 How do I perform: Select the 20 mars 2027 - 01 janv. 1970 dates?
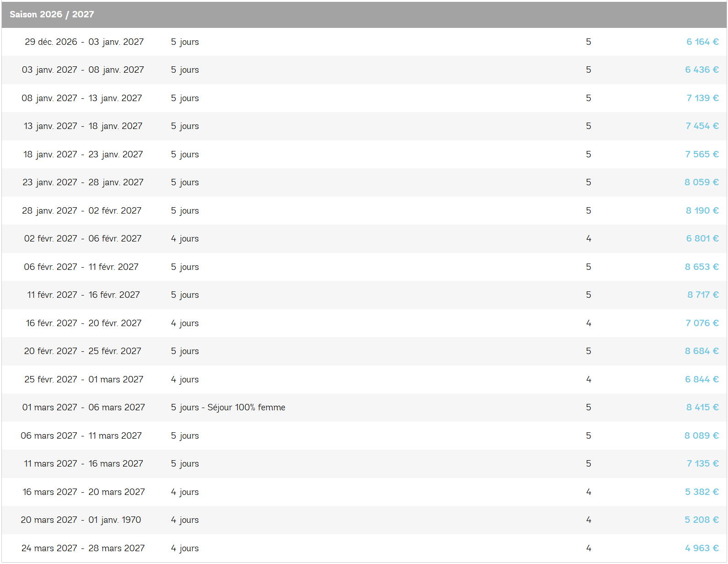coord(81,520)
